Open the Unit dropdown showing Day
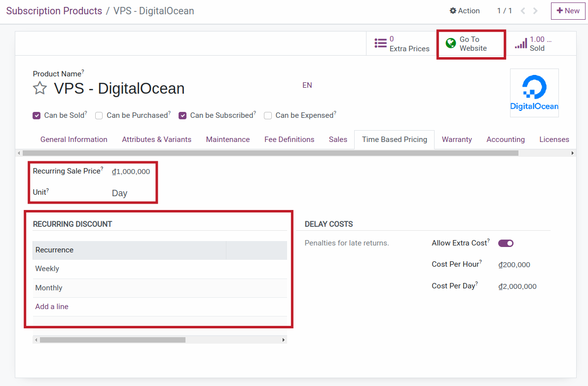The width and height of the screenshot is (588, 386). coord(120,193)
